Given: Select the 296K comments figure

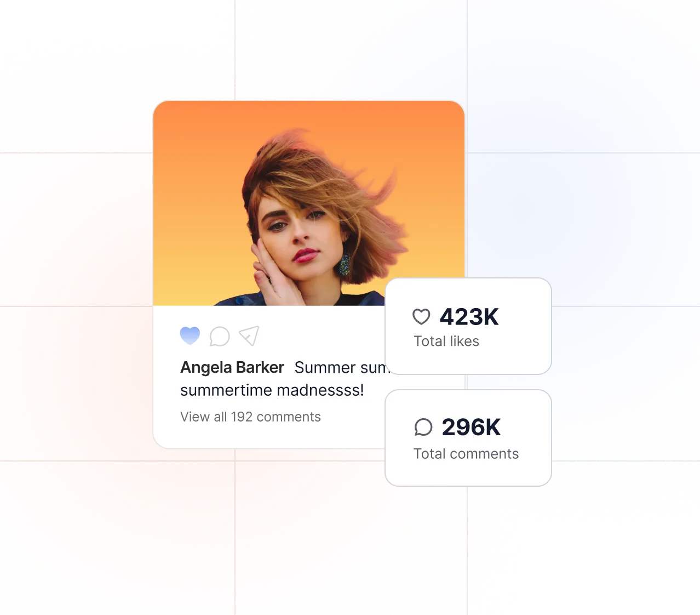Looking at the screenshot, I should click(471, 427).
